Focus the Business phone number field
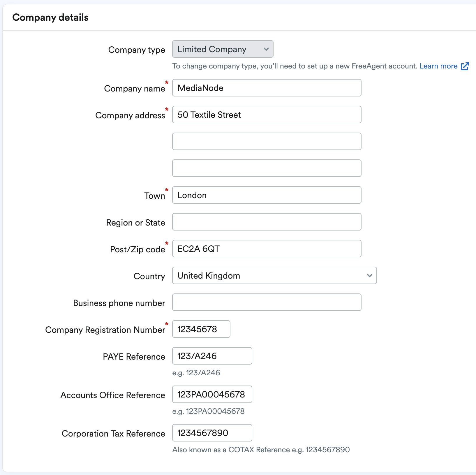 (x=267, y=302)
